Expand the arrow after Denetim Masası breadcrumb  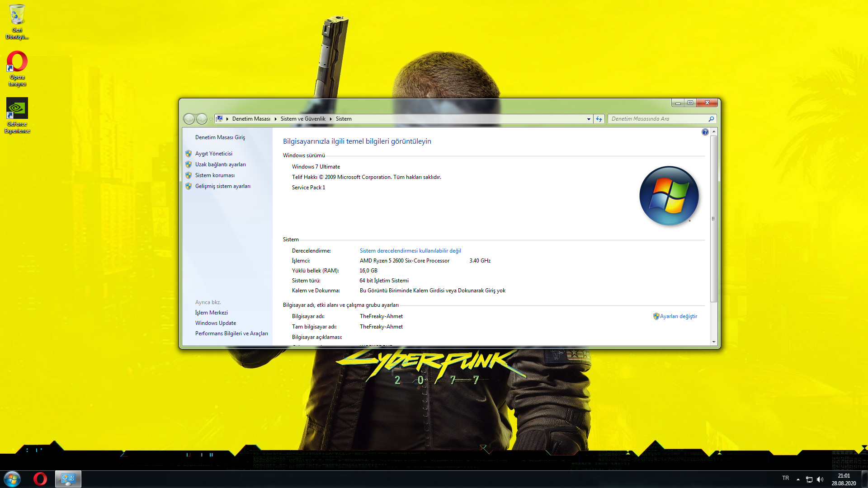275,119
